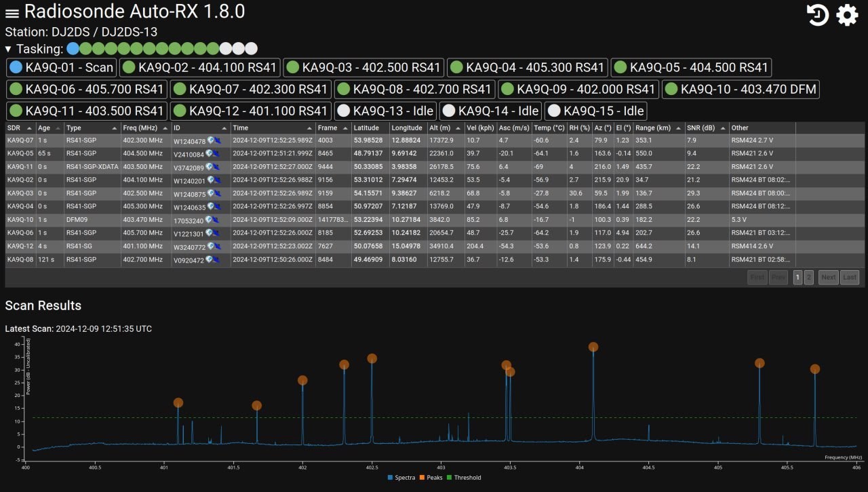The height and width of the screenshot is (492, 868).
Task: Click the blue first Tasking status dot
Action: click(x=73, y=49)
